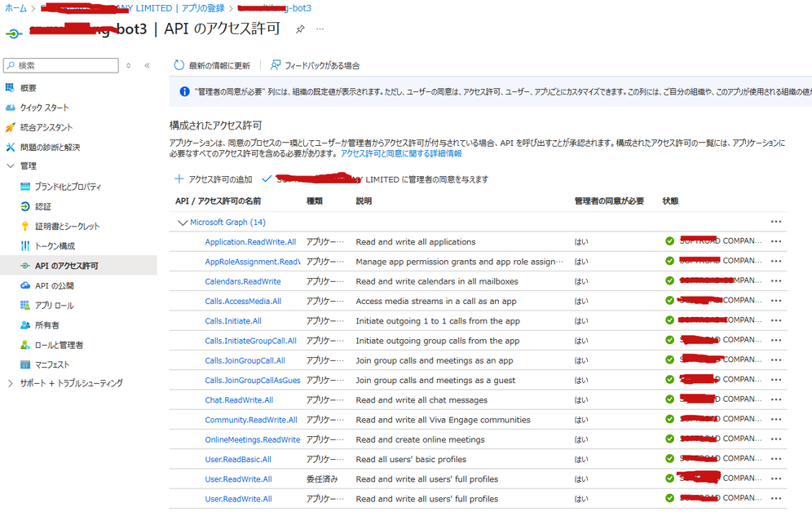Viewport: 812px width, 516px height.
Task: Click the トークン構成 icon
Action: pos(24,246)
